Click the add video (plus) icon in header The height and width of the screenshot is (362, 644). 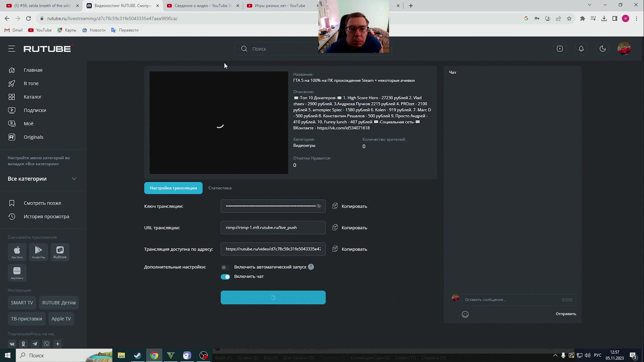tap(560, 48)
